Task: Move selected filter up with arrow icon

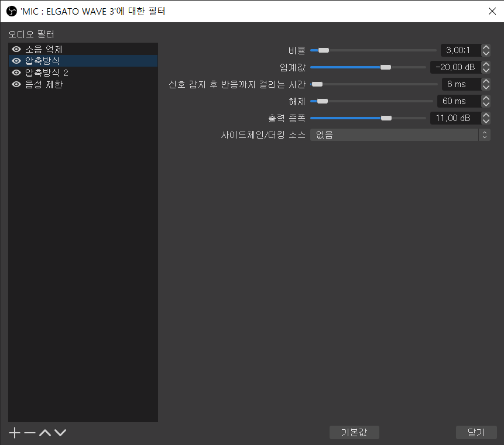Action: [x=45, y=433]
